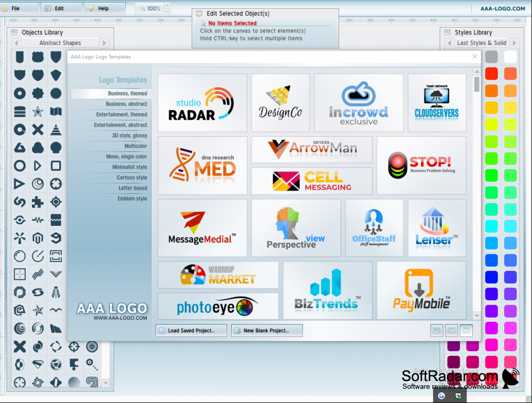Select the Multicolor category

[111, 146]
